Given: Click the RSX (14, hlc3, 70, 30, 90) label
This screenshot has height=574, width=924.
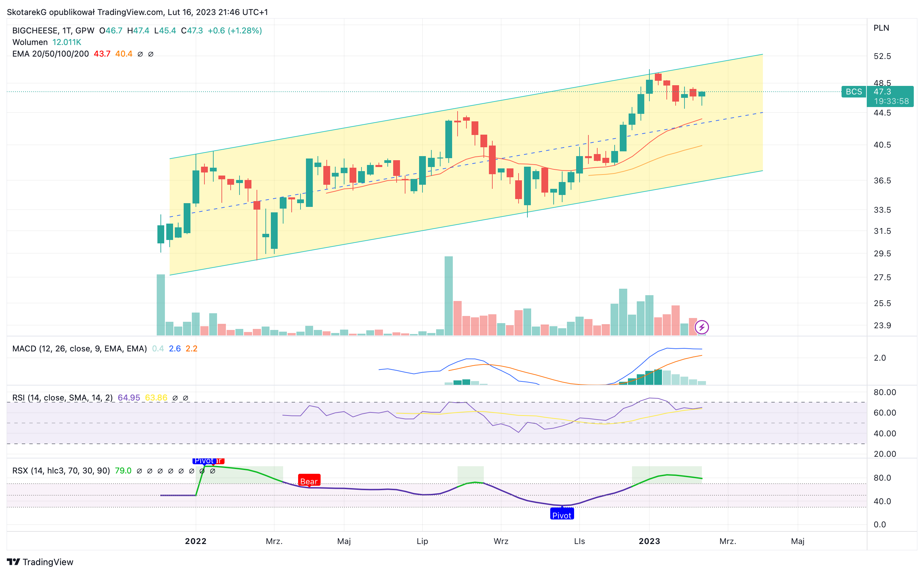Looking at the screenshot, I should click(x=61, y=471).
